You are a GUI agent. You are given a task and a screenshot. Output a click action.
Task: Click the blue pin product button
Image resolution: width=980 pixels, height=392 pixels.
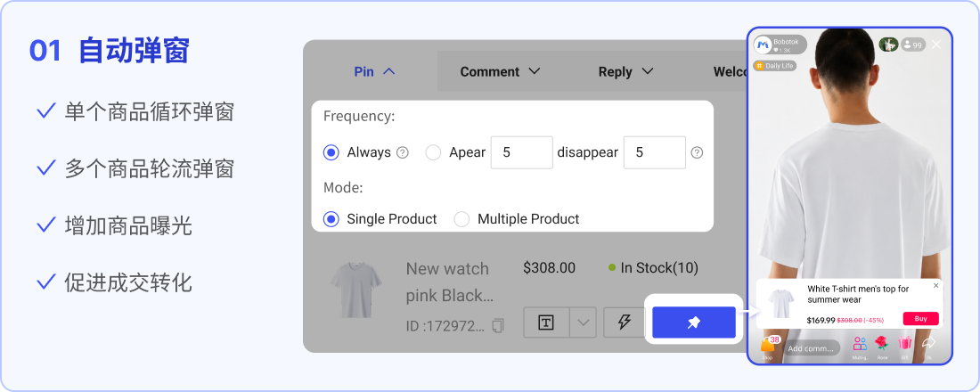(x=694, y=323)
